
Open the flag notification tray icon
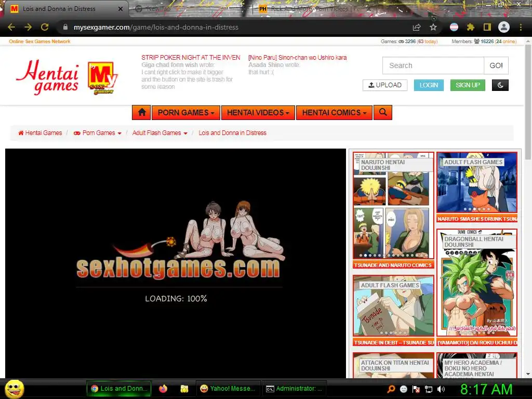click(416, 389)
